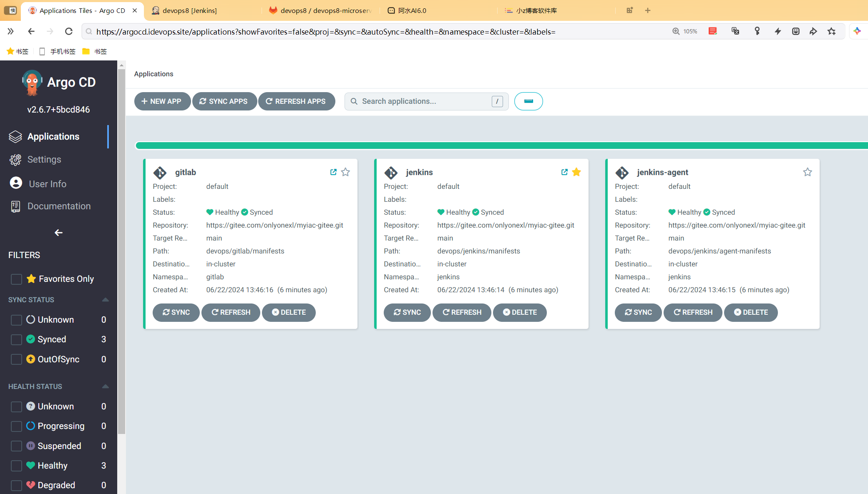Collapse SYNC STATUS filter section
The width and height of the screenshot is (868, 494).
(x=105, y=300)
